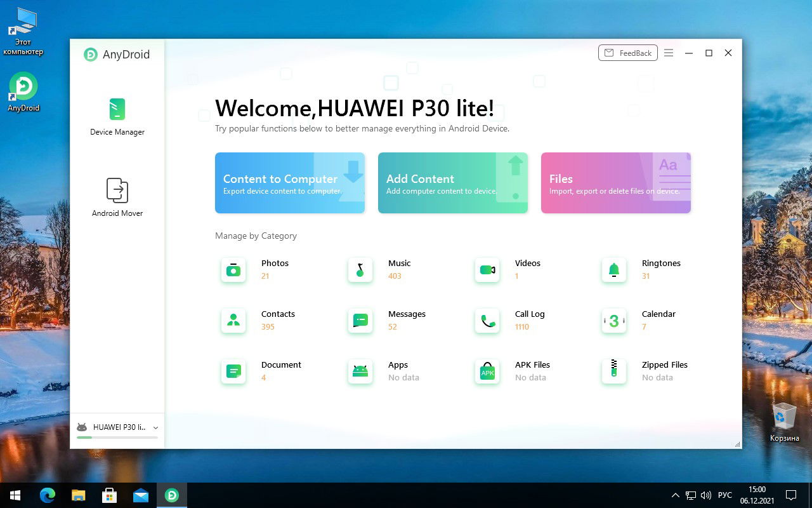Viewport: 812px width, 508px height.
Task: Open File Explorer from the taskbar
Action: click(x=78, y=495)
